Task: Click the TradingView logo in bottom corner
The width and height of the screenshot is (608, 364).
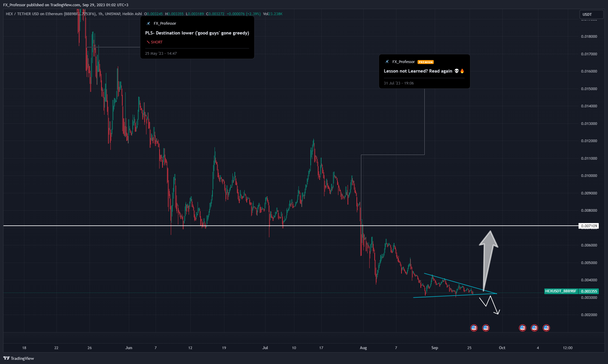Action: (x=18, y=358)
